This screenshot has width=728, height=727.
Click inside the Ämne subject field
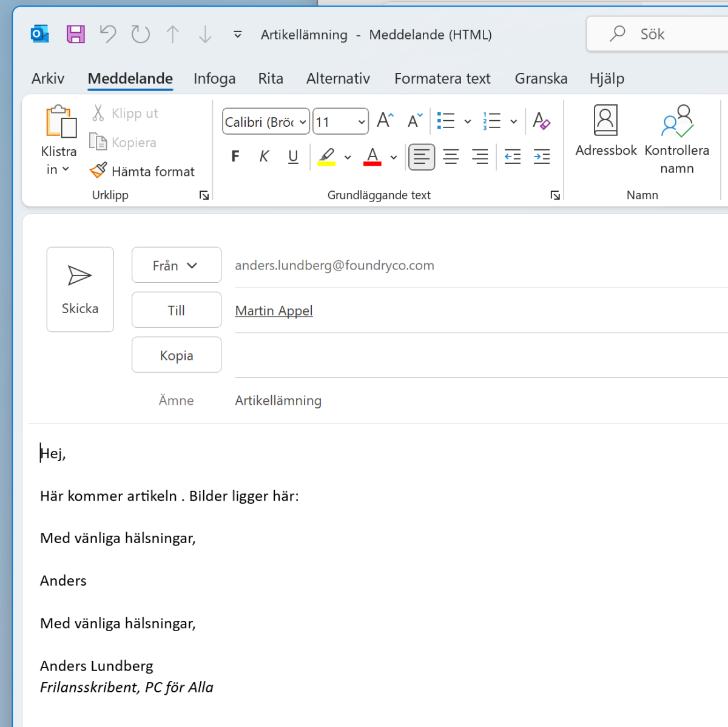pos(364,401)
